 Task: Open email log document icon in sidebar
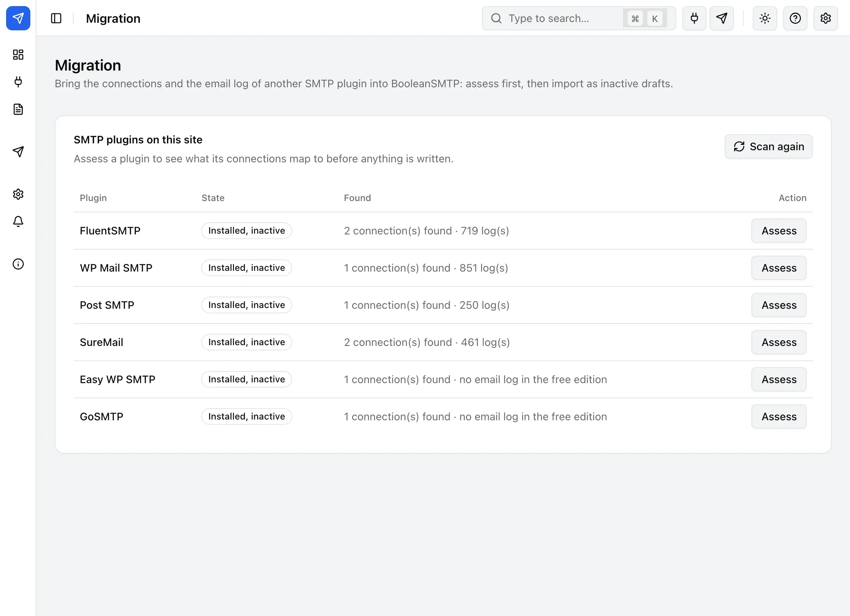pyautogui.click(x=18, y=109)
